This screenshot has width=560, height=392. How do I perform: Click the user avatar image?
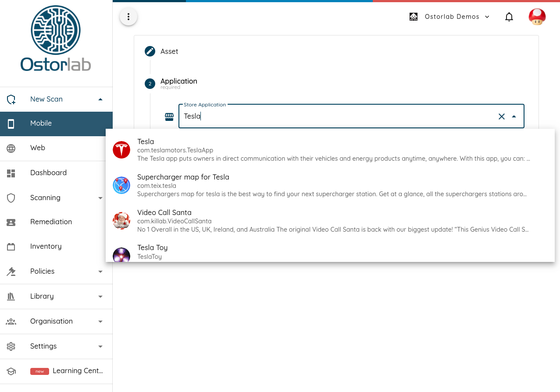click(537, 16)
